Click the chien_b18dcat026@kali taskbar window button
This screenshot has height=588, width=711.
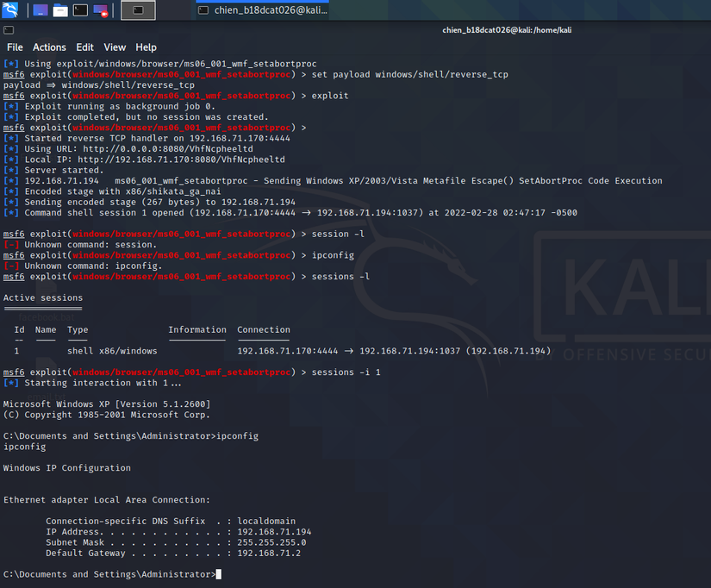pos(263,10)
